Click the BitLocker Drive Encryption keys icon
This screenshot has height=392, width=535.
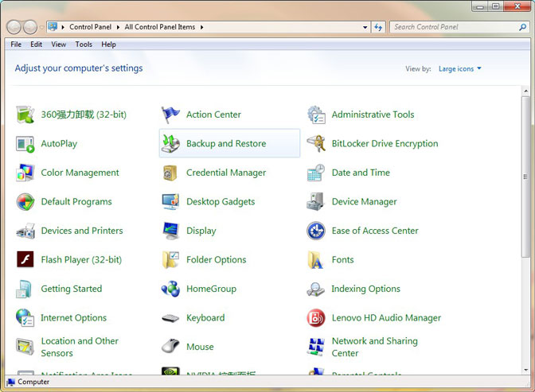point(316,143)
